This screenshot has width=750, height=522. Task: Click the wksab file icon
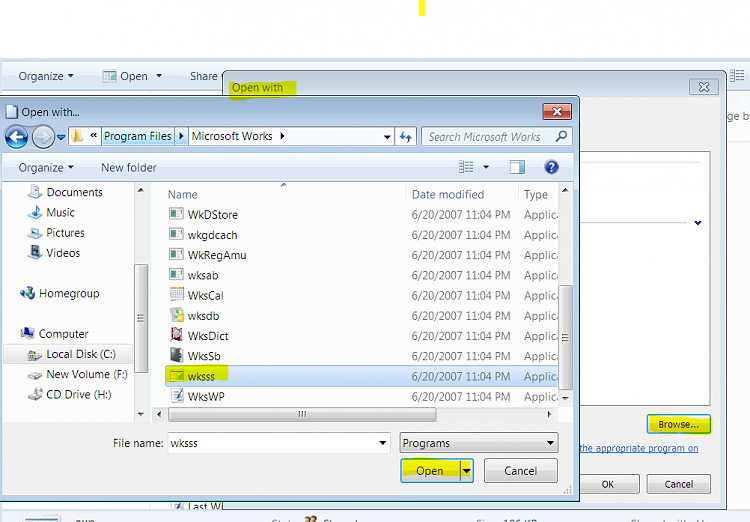[x=176, y=275]
